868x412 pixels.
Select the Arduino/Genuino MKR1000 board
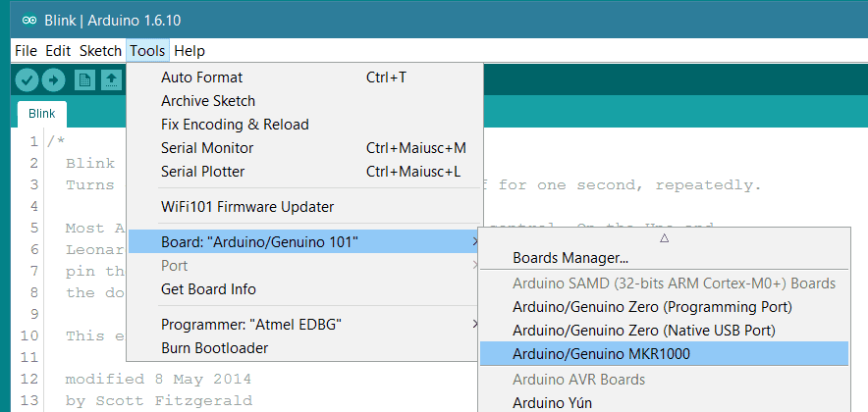pyautogui.click(x=602, y=354)
